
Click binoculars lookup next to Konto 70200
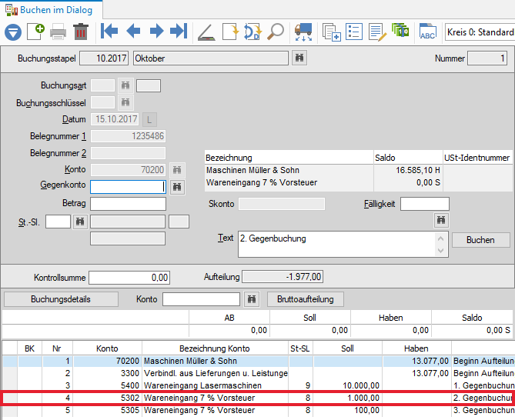[x=177, y=170]
